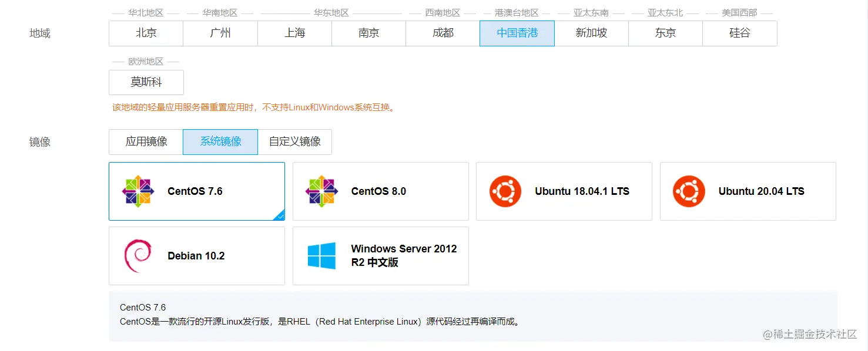Click the 港澳台地区 group heading
Viewport: 868px width, 351px height.
[x=517, y=12]
